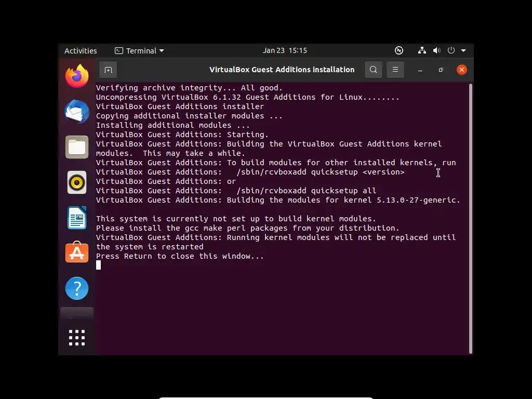
Task: Click 'Installing additional modules ...' line
Action: click(173, 125)
